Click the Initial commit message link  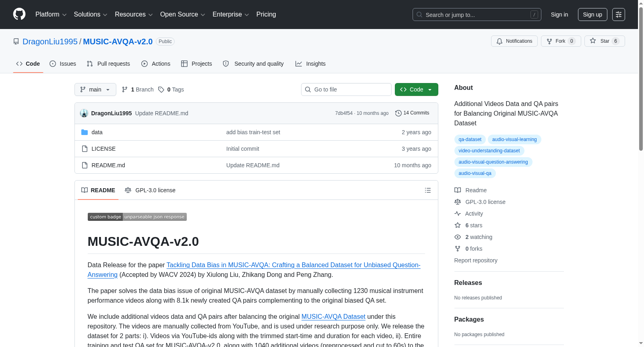click(x=243, y=149)
